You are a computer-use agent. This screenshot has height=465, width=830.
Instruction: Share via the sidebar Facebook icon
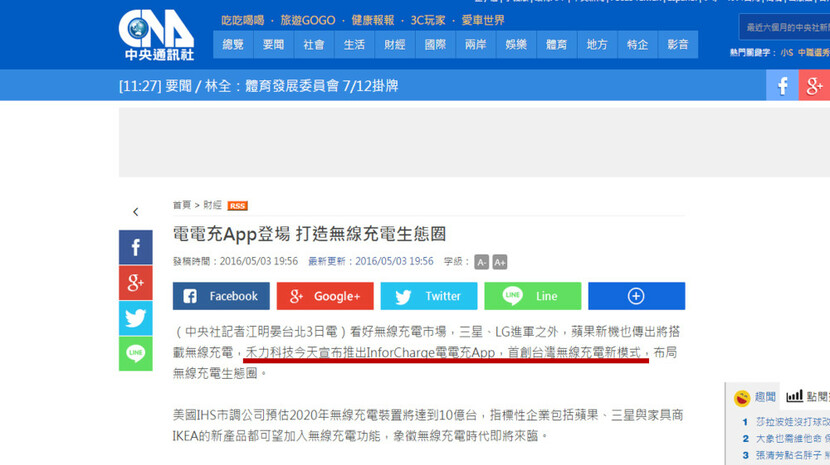136,248
